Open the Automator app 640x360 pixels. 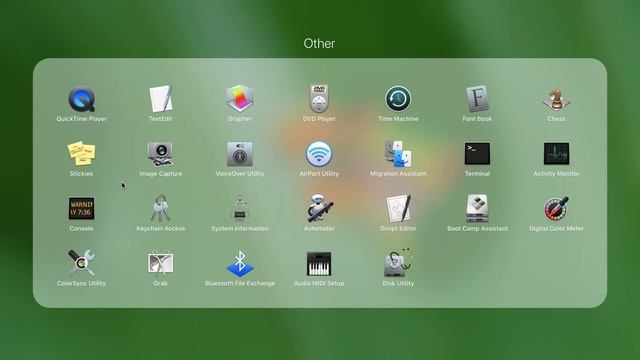[320, 208]
